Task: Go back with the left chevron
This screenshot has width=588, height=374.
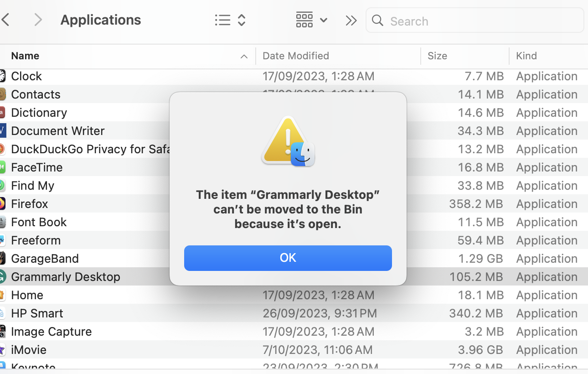Action: pyautogui.click(x=6, y=20)
